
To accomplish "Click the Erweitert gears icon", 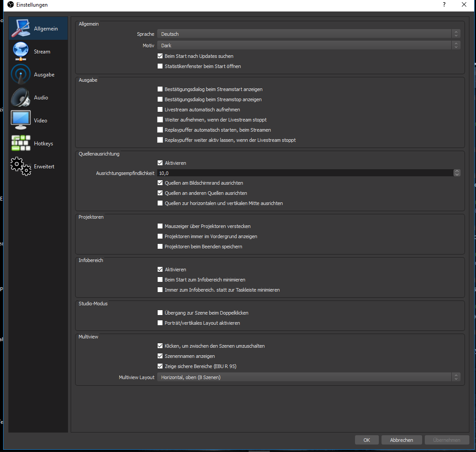I will [x=21, y=167].
